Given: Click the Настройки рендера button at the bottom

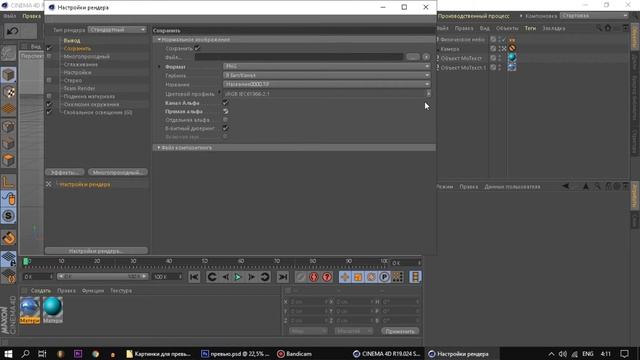Looking at the screenshot, I should point(96,251).
